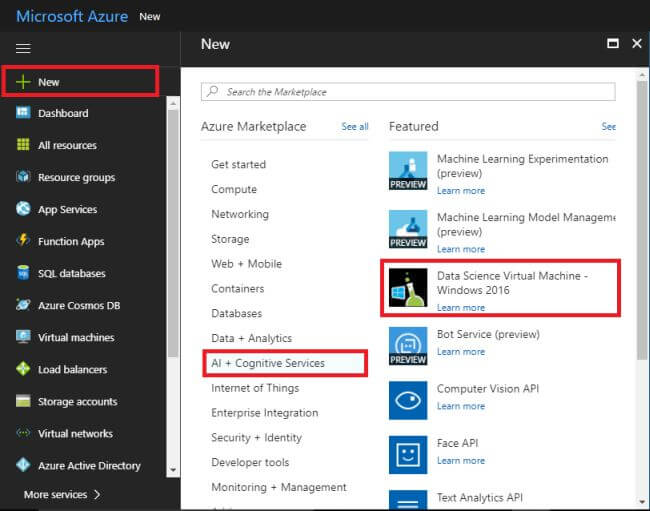Click the Load balancers icon
Viewport: 650px width, 511px height.
[23, 369]
